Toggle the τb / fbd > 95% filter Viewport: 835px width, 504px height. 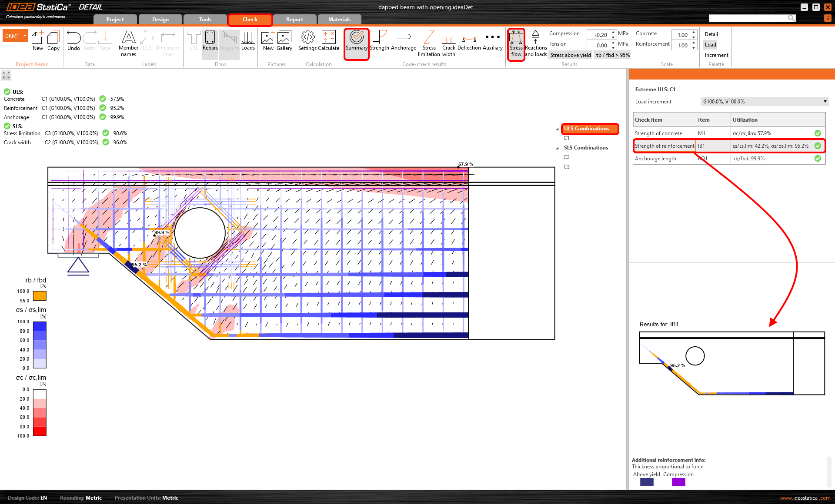pos(612,55)
